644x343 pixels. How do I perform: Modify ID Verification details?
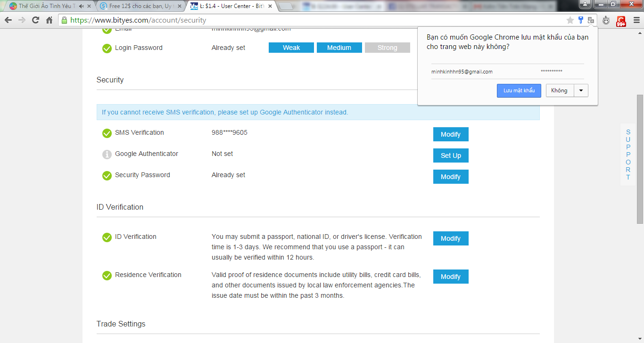tap(451, 238)
